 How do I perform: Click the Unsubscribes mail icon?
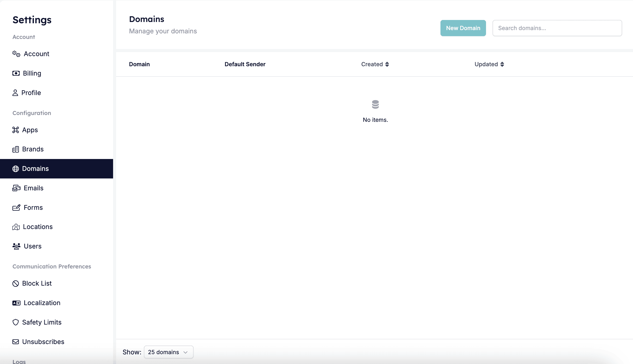(16, 342)
